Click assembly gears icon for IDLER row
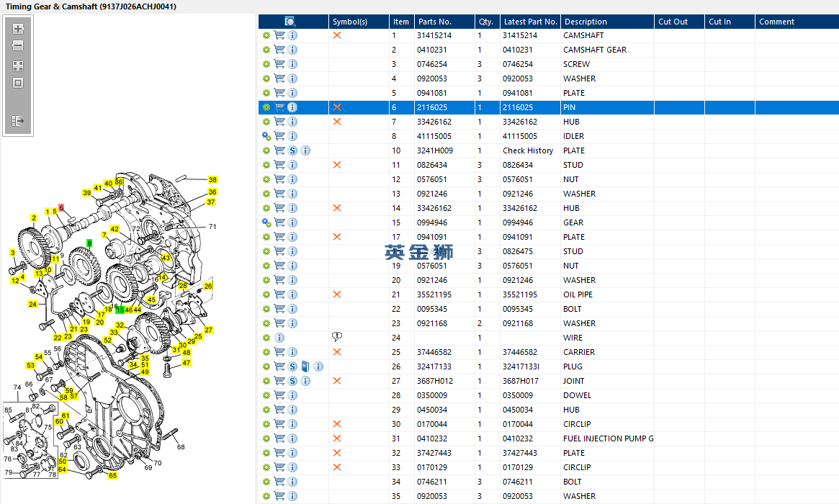The width and height of the screenshot is (839, 504). click(266, 136)
